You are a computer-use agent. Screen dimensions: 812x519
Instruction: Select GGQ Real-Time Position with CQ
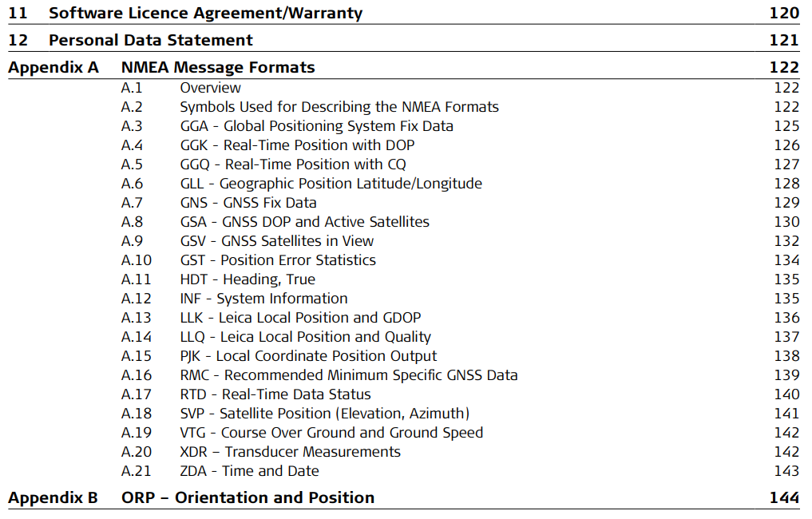click(293, 164)
